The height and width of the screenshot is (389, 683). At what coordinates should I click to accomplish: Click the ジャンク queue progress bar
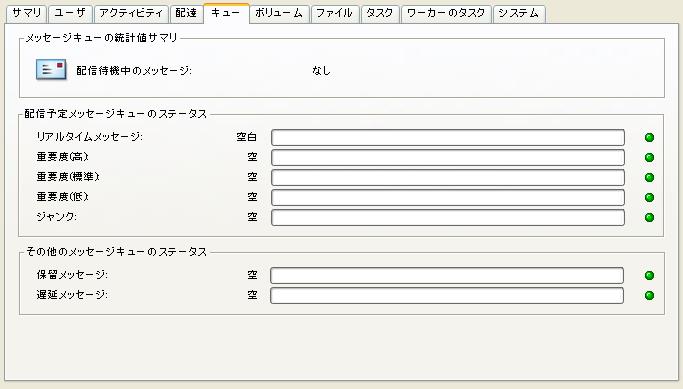pyautogui.click(x=448, y=217)
